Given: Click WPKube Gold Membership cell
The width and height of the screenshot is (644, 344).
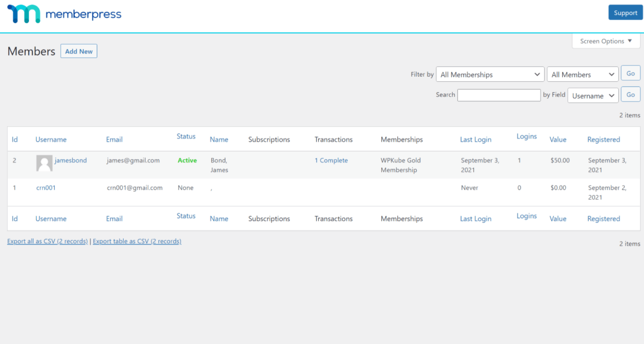Looking at the screenshot, I should click(401, 165).
